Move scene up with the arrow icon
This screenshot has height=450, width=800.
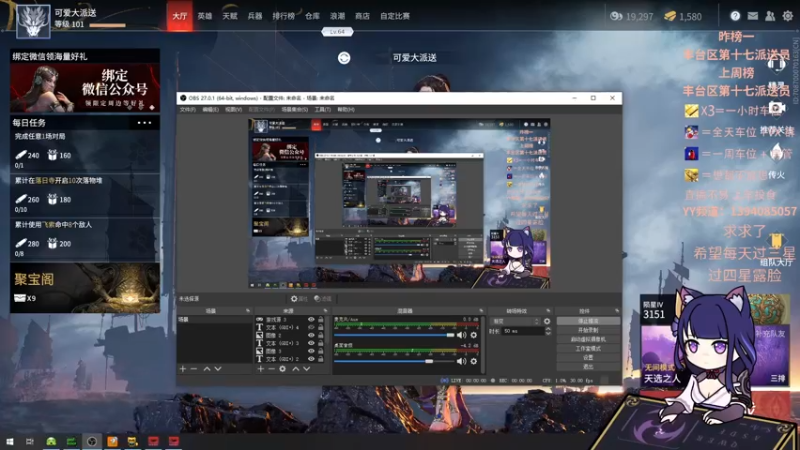(x=207, y=368)
